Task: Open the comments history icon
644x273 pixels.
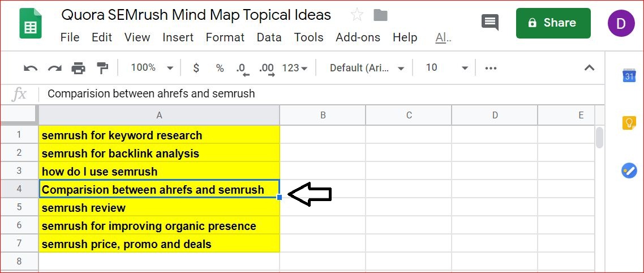Action: coord(490,22)
